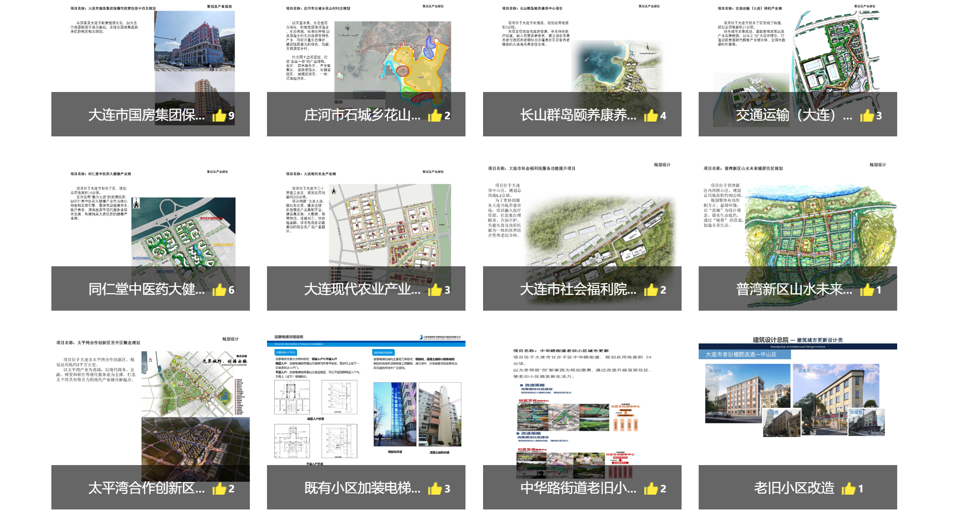
Task: Click thumbs-up on 既有小区加装电梯... card
Action: [435, 488]
